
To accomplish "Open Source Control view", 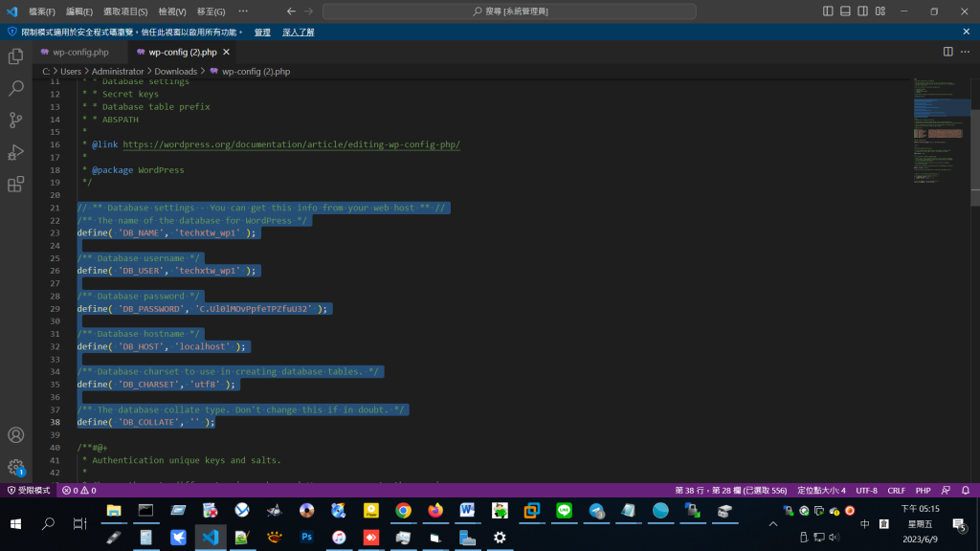I will click(15, 120).
